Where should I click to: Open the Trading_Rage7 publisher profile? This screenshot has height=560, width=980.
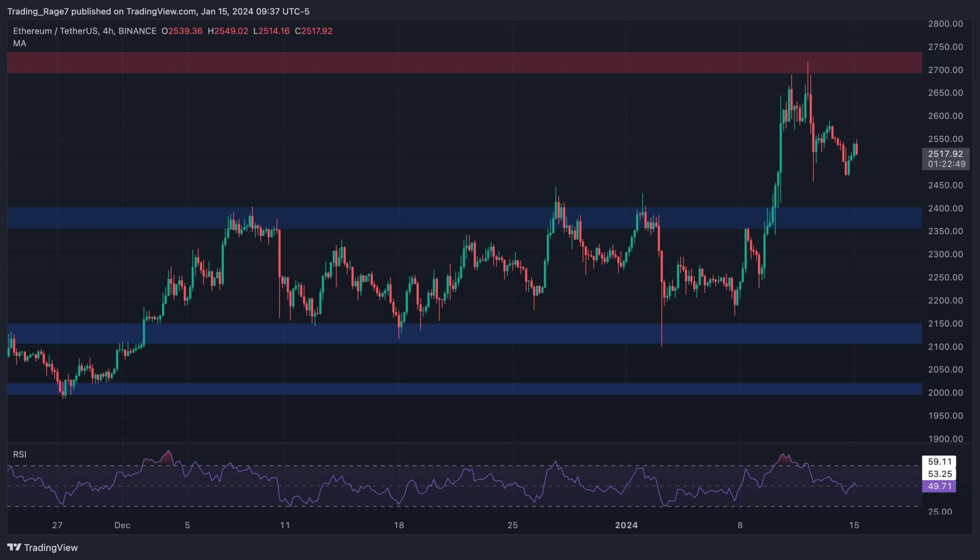[x=39, y=11]
